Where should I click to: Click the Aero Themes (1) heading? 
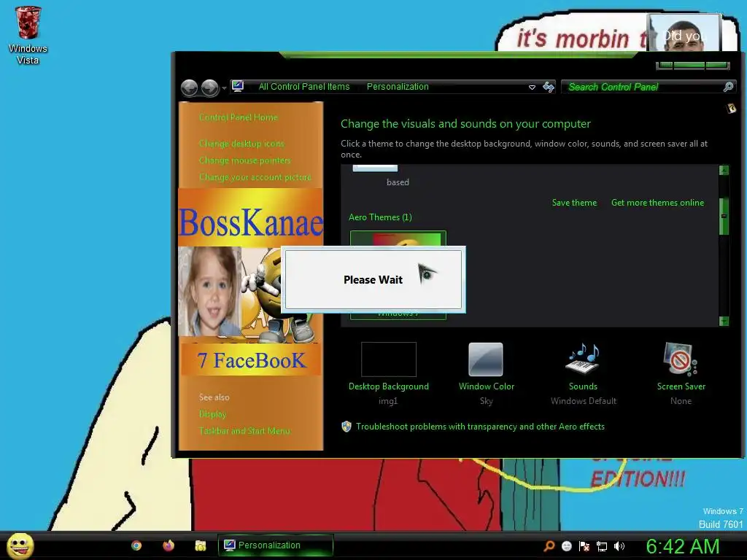pos(380,217)
